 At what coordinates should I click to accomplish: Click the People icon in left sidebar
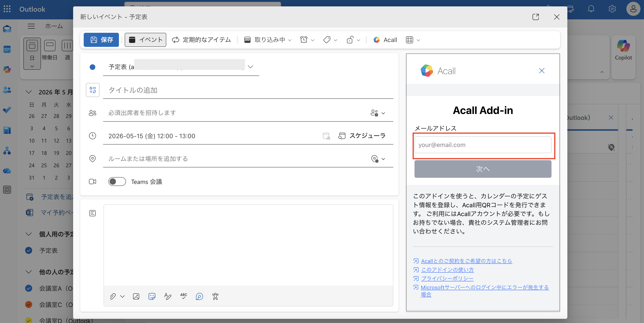click(7, 90)
